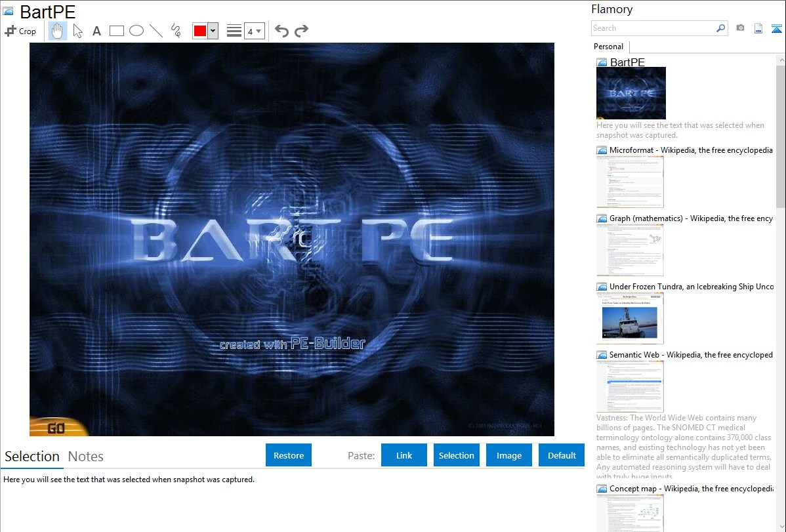Screen dimensions: 786x532
Task: Open the color picker dropdown arrow
Action: click(x=213, y=31)
